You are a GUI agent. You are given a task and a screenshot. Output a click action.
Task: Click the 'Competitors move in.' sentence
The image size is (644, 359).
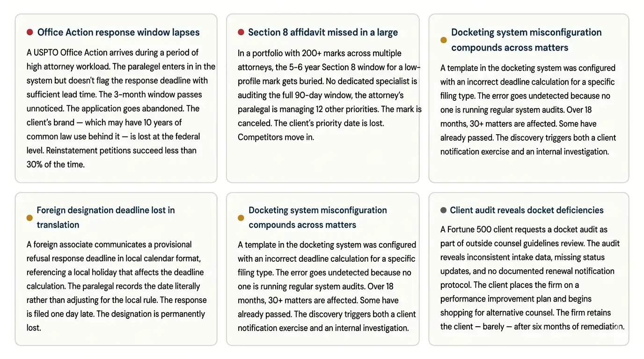point(276,137)
